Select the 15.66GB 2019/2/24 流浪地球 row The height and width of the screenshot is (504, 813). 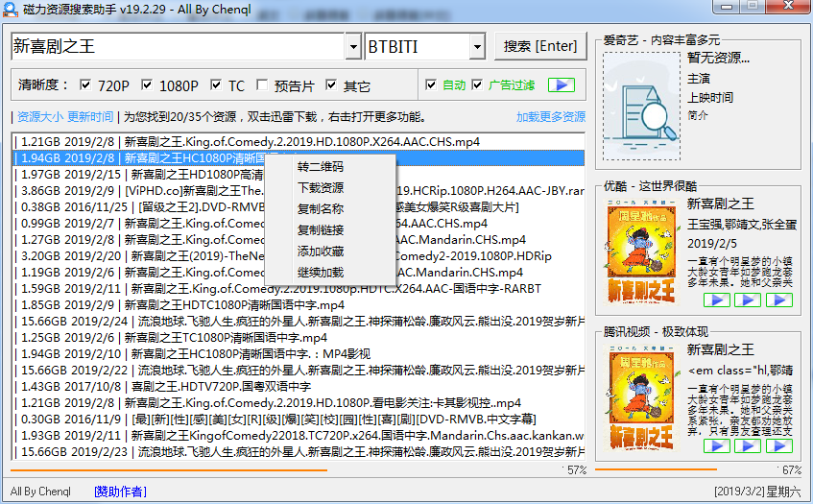[x=299, y=322]
